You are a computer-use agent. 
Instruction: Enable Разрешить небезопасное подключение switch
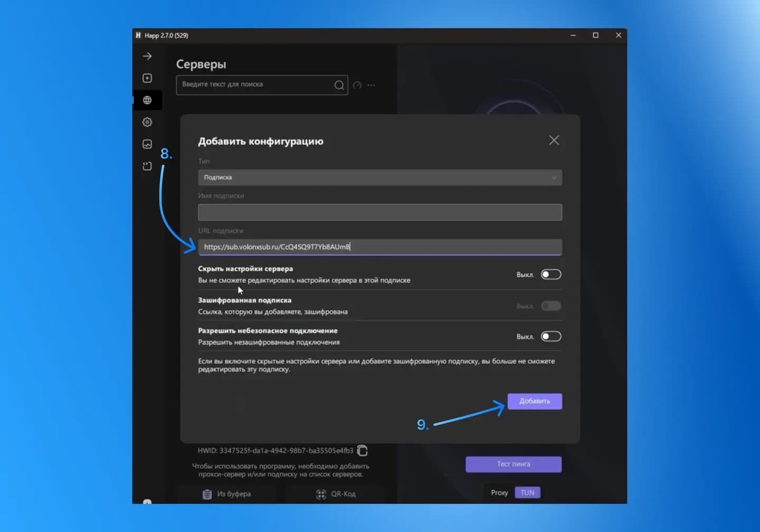(551, 337)
